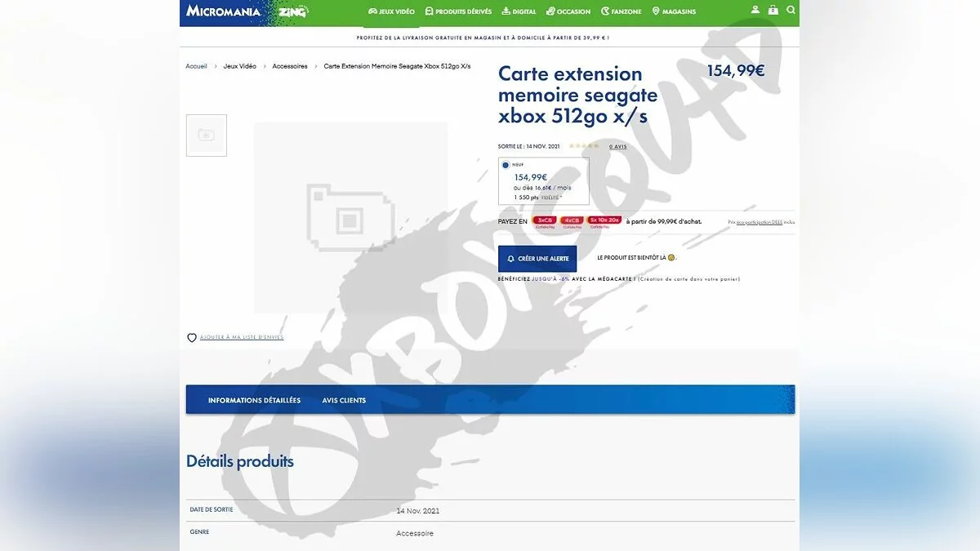Open the shopping bag cart icon
Image resolution: width=980 pixels, height=551 pixels.
[773, 11]
